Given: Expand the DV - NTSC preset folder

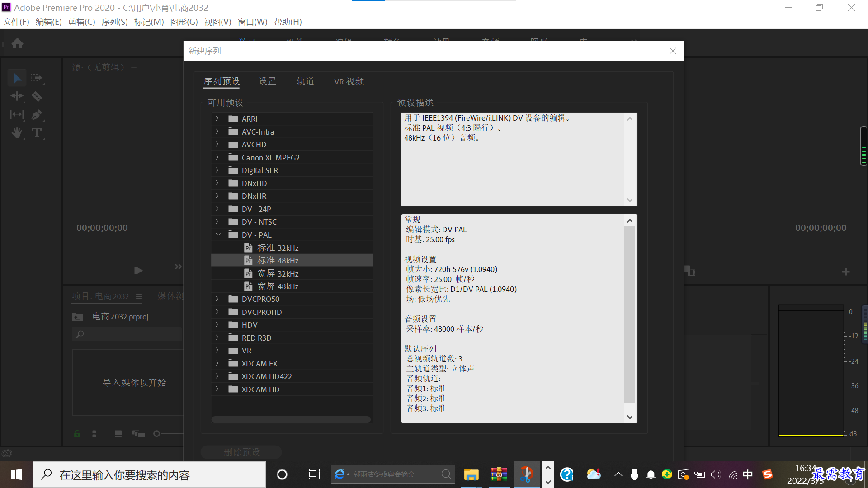Looking at the screenshot, I should point(217,222).
